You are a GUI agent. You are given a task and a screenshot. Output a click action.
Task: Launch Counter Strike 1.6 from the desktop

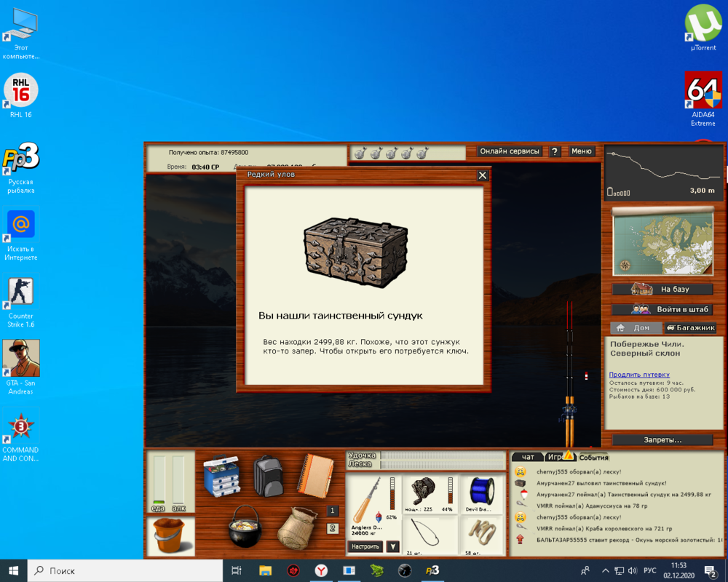[x=20, y=287]
